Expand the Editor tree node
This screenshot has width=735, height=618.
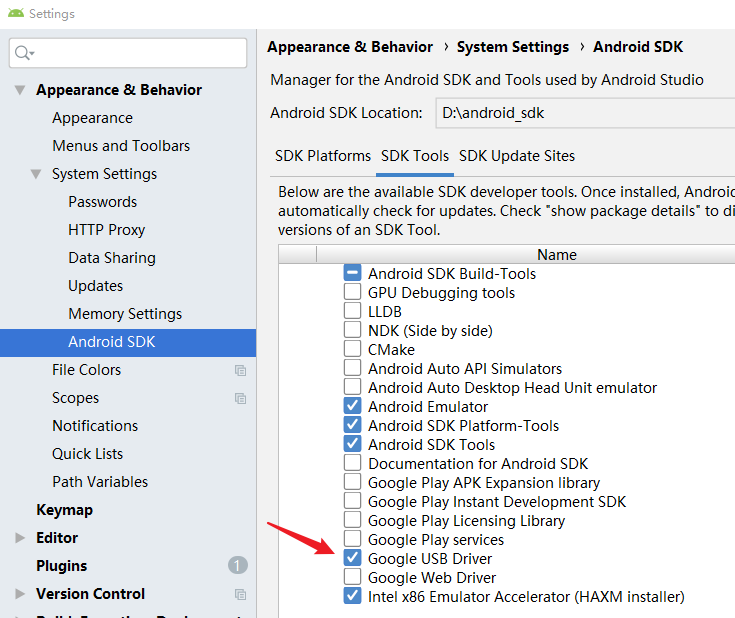tap(20, 538)
